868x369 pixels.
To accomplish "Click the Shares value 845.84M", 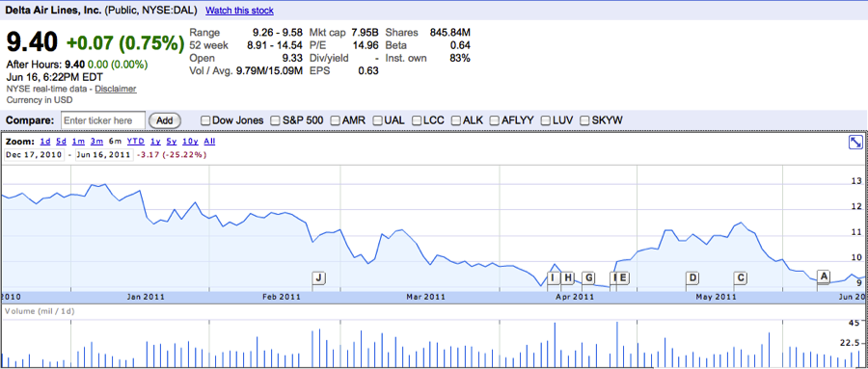I will pos(450,33).
